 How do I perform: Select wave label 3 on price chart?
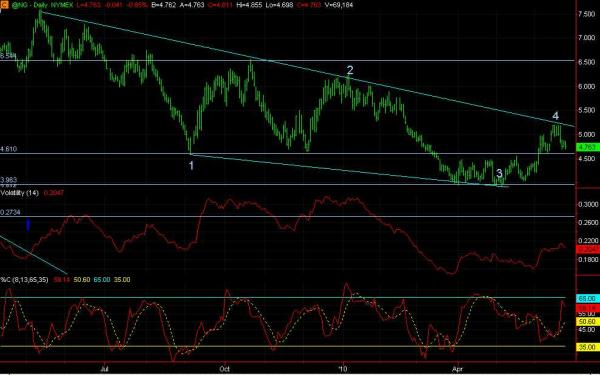[499, 173]
